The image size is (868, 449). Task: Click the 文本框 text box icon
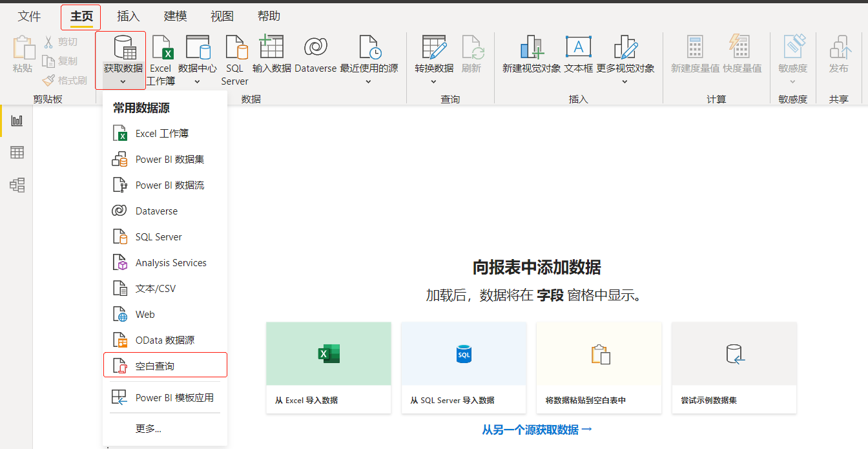pyautogui.click(x=579, y=47)
